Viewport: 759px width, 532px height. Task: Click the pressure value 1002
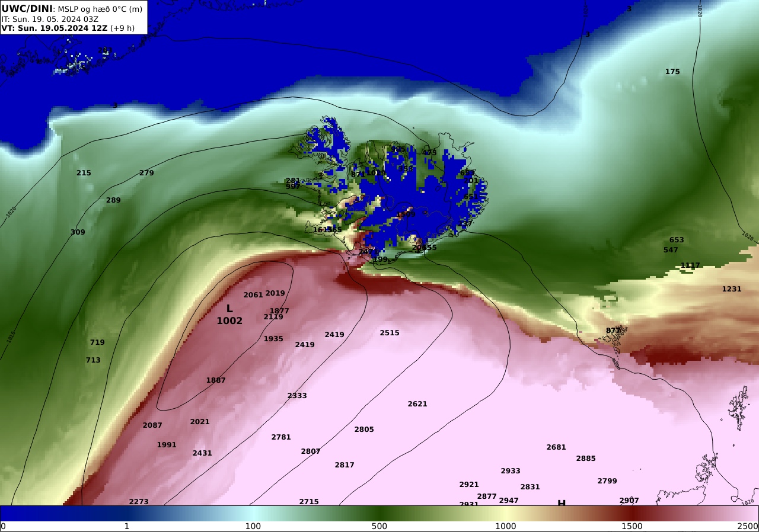point(229,321)
